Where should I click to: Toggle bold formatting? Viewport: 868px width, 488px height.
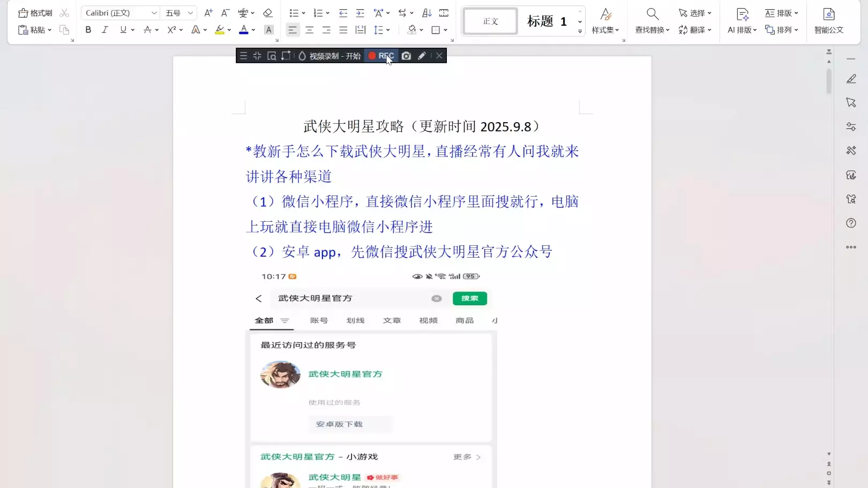88,30
